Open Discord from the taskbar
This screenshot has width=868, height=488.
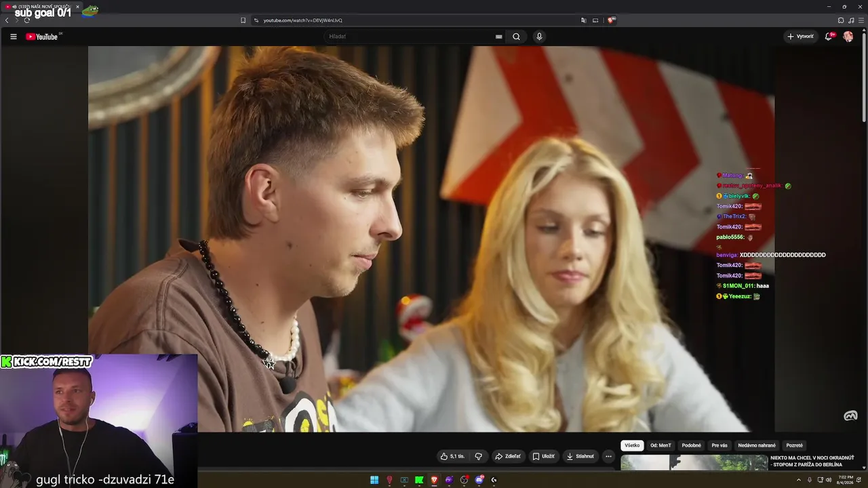click(479, 480)
